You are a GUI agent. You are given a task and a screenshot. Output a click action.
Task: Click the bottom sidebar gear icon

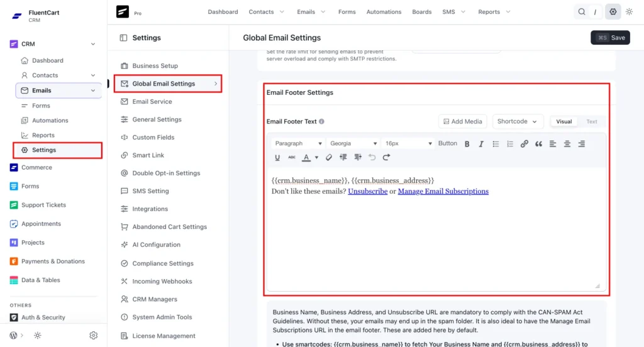coord(93,336)
